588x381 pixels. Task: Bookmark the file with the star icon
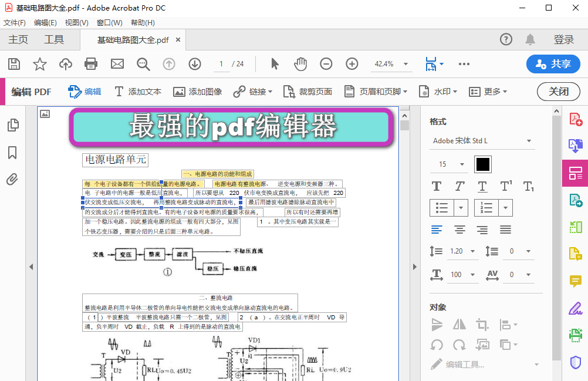pyautogui.click(x=40, y=64)
